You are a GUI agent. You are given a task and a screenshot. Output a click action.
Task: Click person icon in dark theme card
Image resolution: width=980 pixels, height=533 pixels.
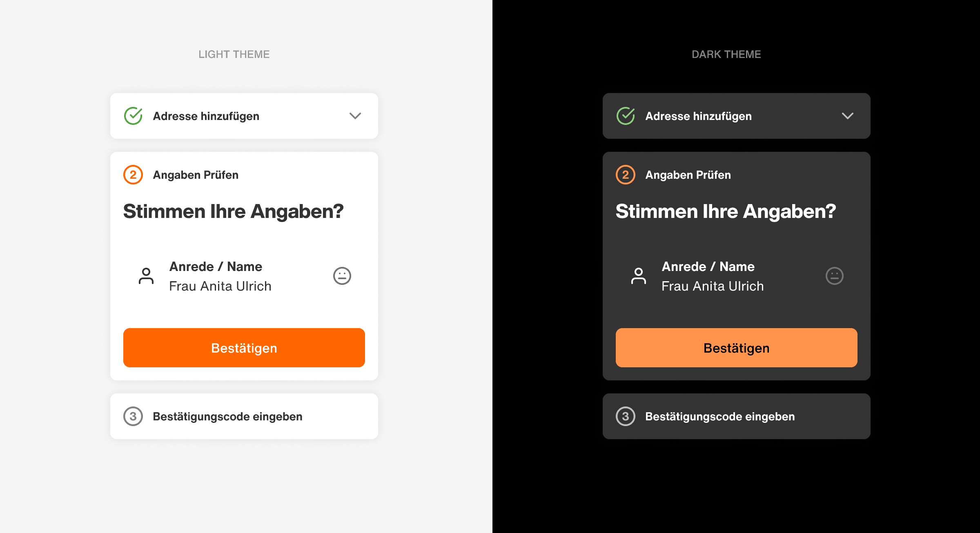coord(639,276)
